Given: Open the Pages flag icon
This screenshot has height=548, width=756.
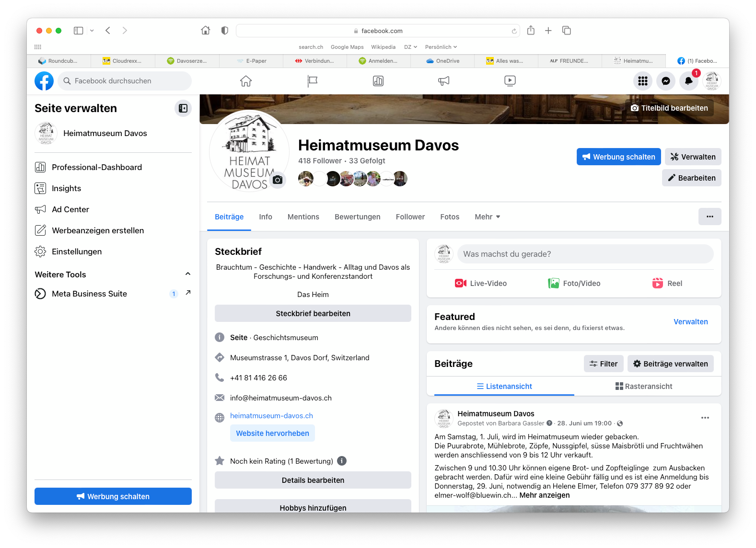Looking at the screenshot, I should pos(312,81).
